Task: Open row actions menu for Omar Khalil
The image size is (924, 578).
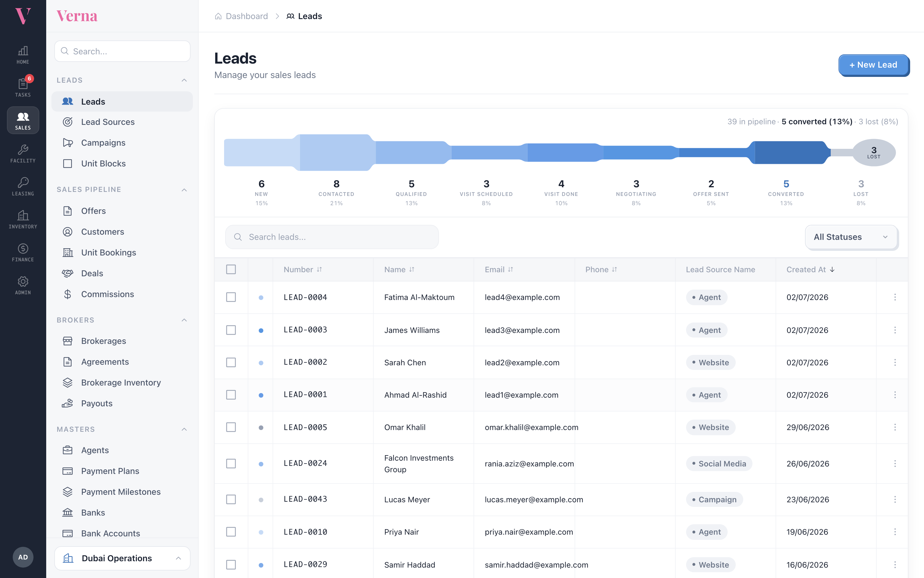Action: (895, 427)
